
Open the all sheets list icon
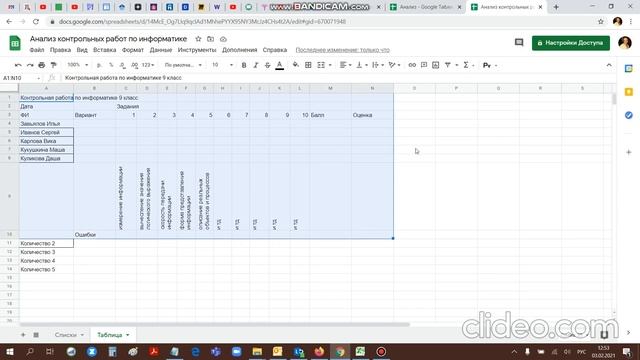click(x=36, y=335)
